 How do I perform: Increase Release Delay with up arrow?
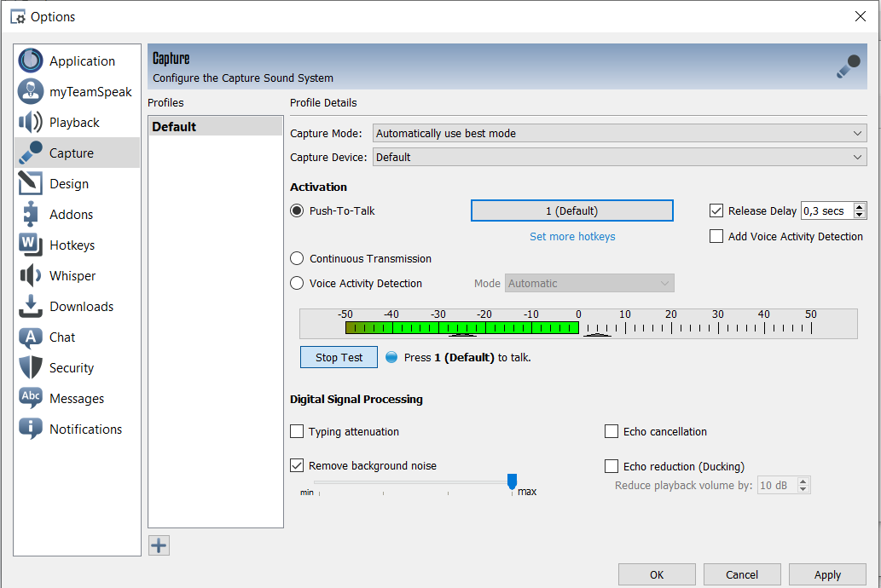tap(859, 207)
